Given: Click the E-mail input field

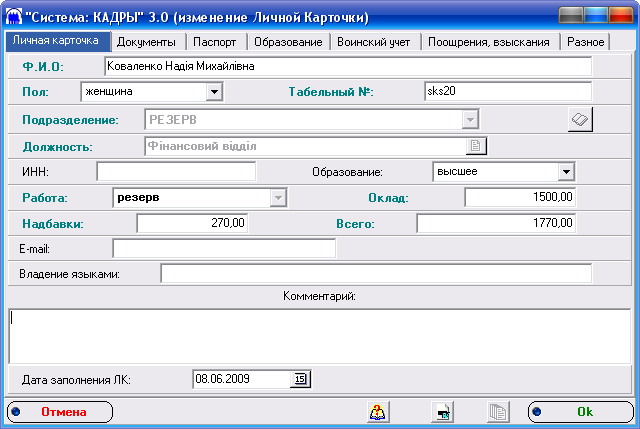Looking at the screenshot, I should tap(224, 248).
